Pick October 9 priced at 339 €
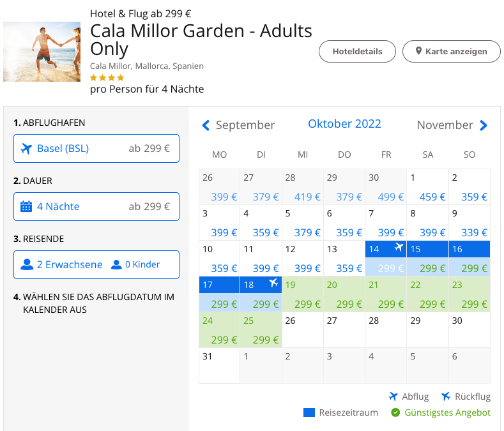This screenshot has width=504, height=431. [470, 223]
